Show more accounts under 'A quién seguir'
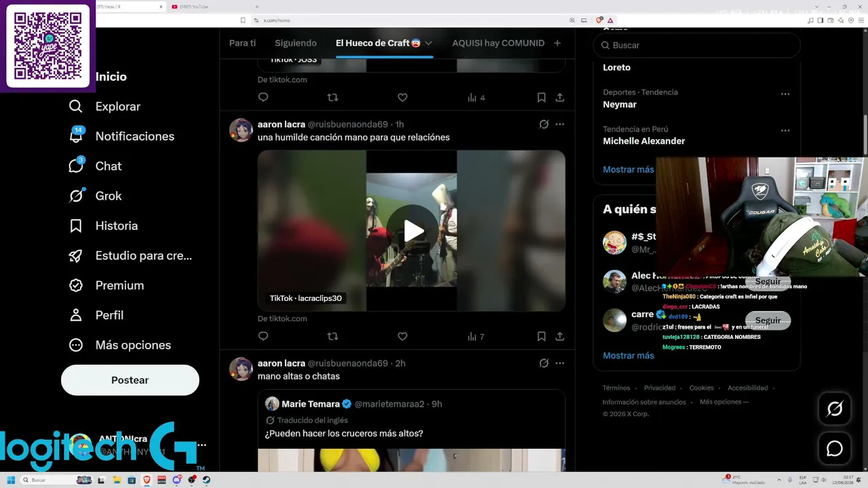The image size is (868, 488). (x=629, y=355)
